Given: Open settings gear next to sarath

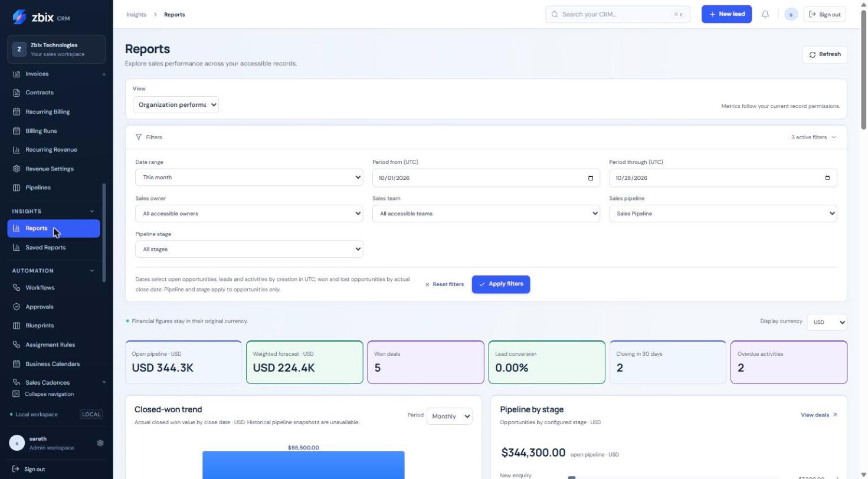Looking at the screenshot, I should point(100,443).
